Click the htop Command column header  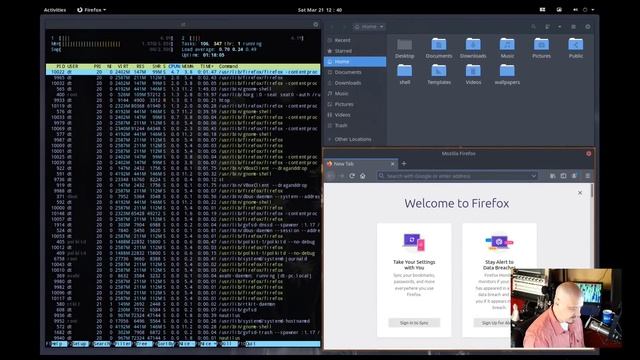pos(228,66)
